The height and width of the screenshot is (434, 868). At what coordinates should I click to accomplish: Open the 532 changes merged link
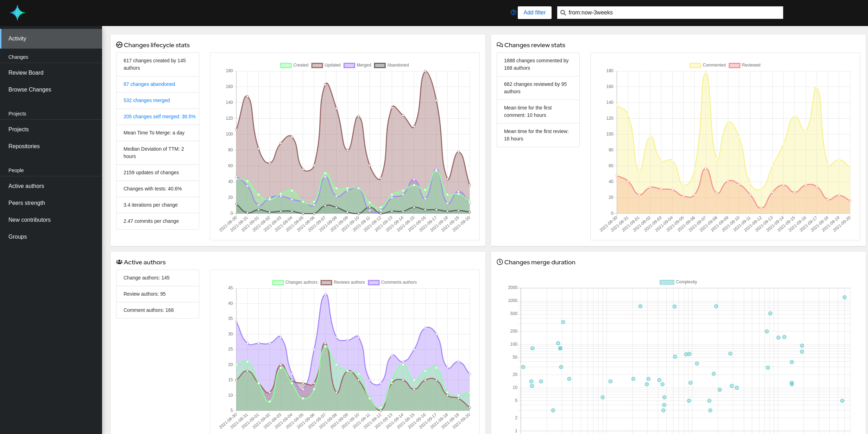[146, 100]
